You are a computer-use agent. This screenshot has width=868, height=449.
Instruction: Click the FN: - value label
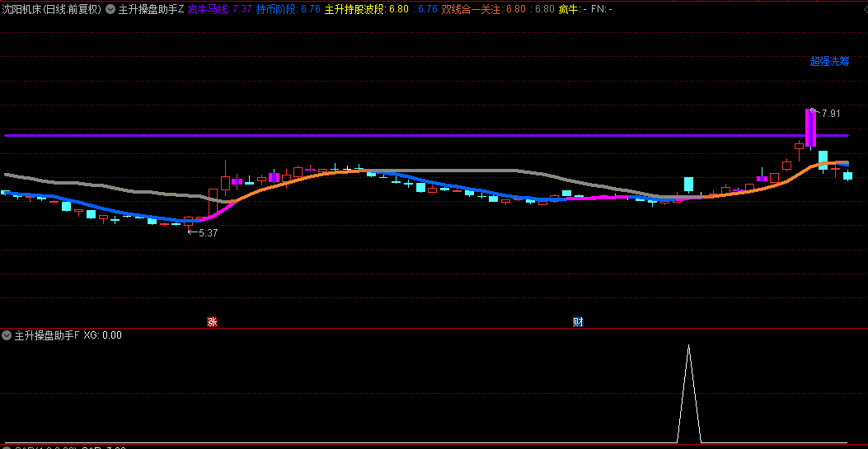[602, 9]
